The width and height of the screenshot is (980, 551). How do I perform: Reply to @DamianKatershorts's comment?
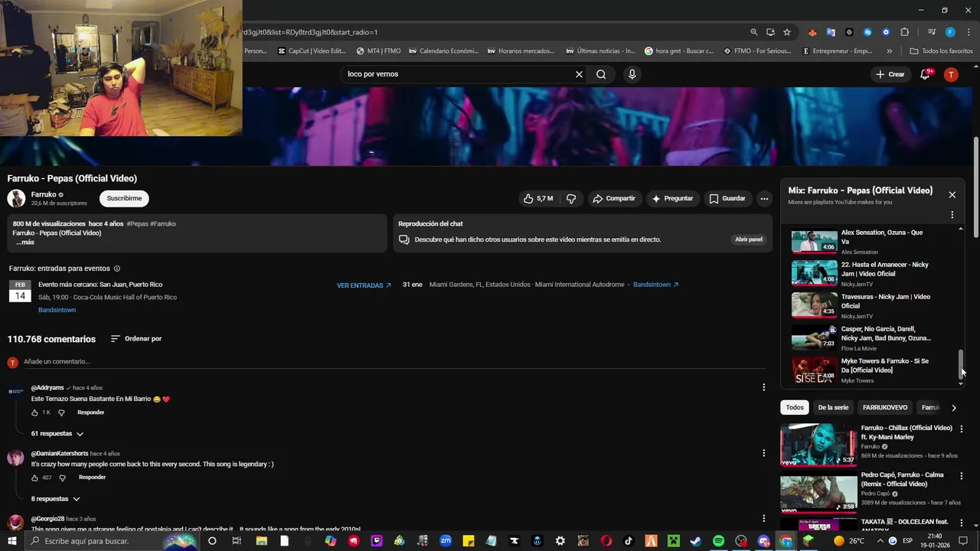[92, 478]
